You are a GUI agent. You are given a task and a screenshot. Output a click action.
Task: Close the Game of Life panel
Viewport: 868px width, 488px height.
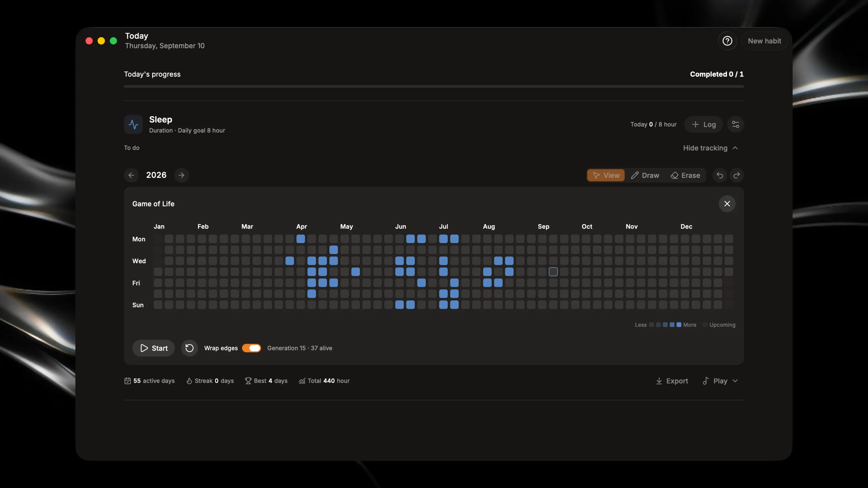coord(727,204)
